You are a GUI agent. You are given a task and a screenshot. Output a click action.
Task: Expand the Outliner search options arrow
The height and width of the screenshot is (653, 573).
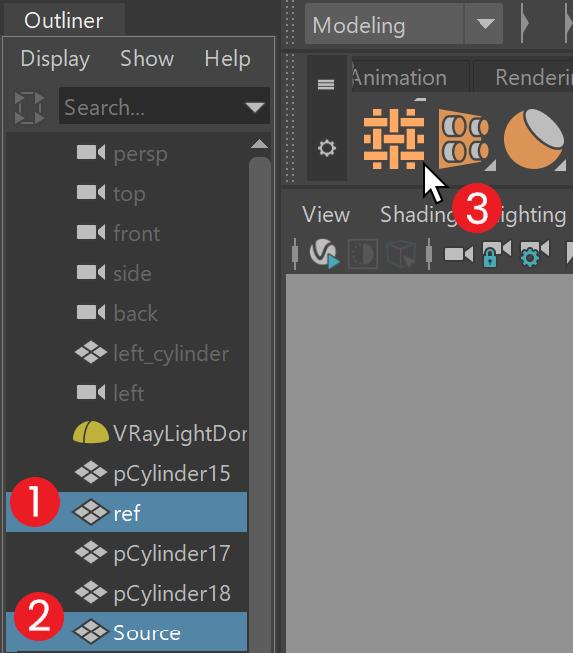[254, 107]
